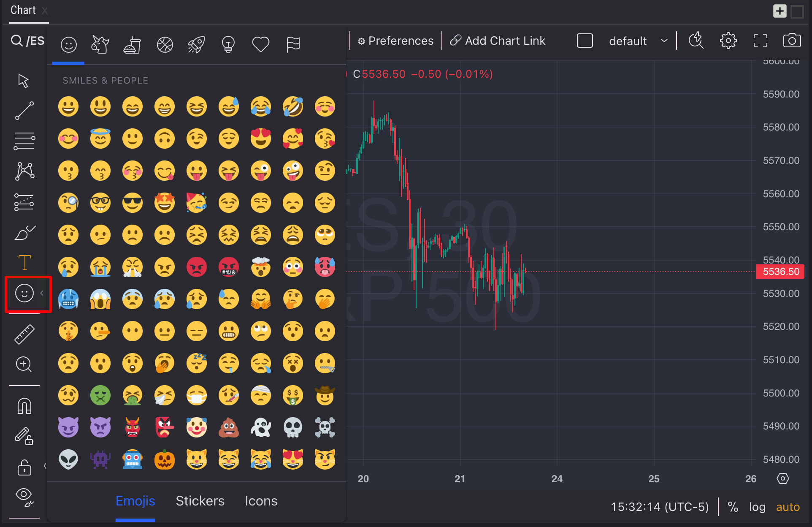Screen dimensions: 812x527
Task: Select the trend line drawing tool
Action: click(x=24, y=111)
